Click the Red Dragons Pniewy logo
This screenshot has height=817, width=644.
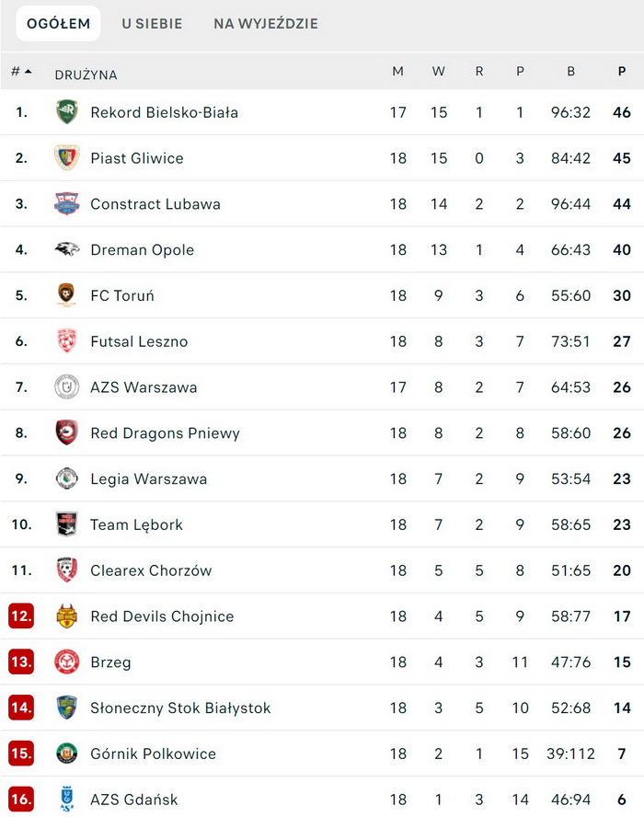tap(66, 433)
